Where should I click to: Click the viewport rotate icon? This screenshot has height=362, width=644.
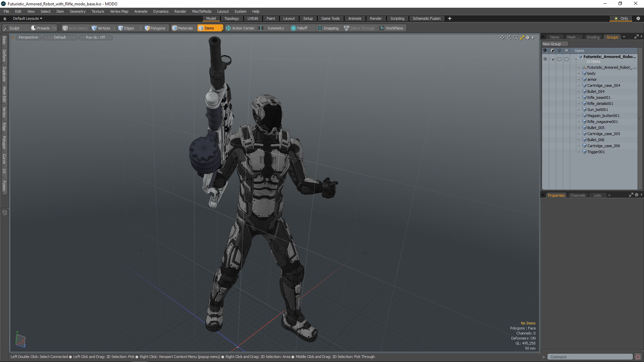point(509,38)
